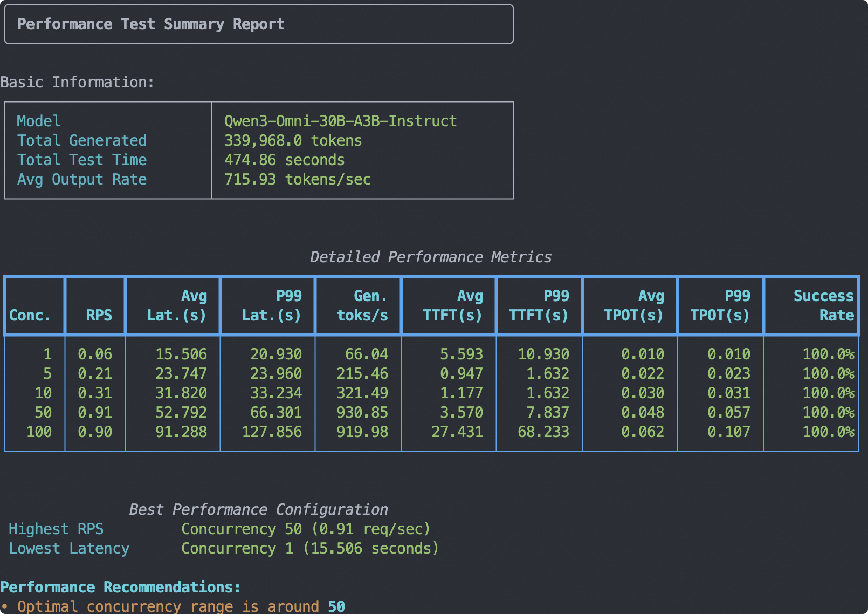This screenshot has height=614, width=868.
Task: Select the Highest RPS label
Action: (x=56, y=529)
